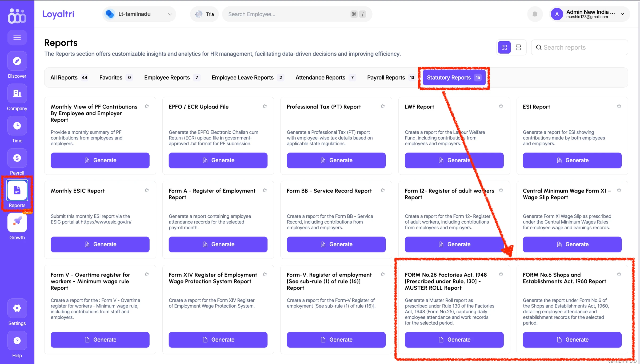This screenshot has height=364, width=640.
Task: Open the Time clock icon
Action: click(17, 126)
